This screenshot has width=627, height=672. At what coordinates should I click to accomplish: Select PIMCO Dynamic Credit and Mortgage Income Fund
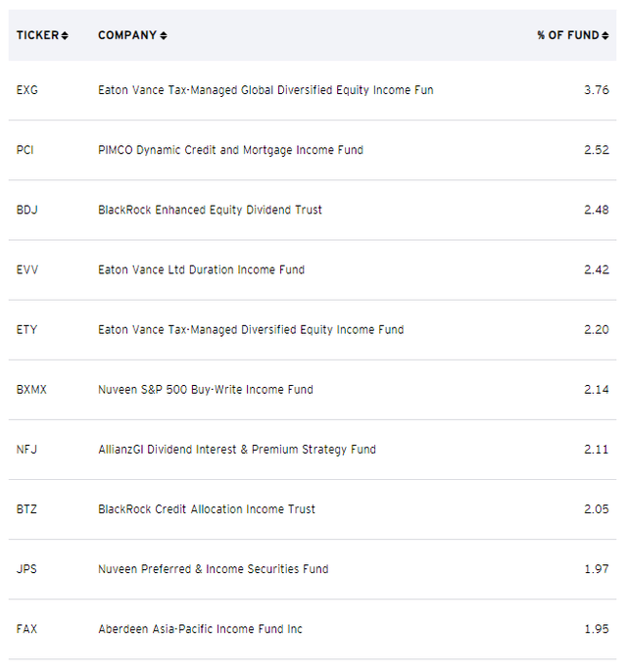230,150
